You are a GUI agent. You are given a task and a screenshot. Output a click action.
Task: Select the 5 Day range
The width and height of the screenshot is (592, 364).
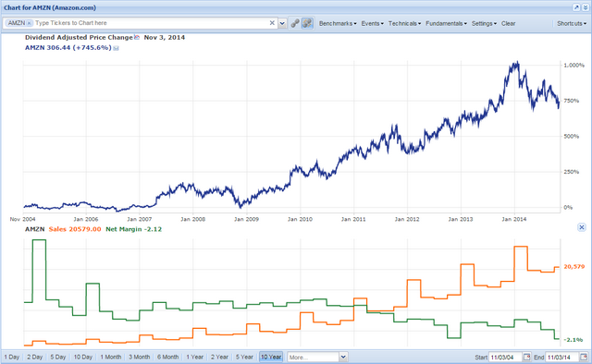tap(58, 357)
